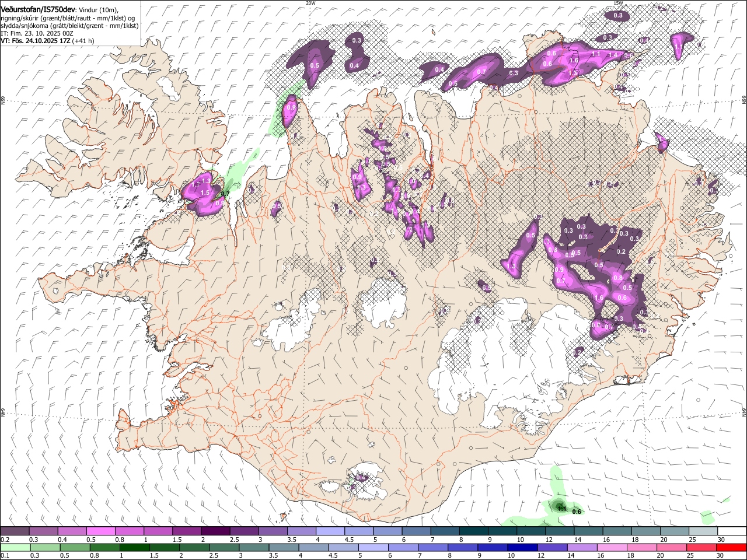Select dark teal snow swatch between 8 and 9

coord(473,531)
